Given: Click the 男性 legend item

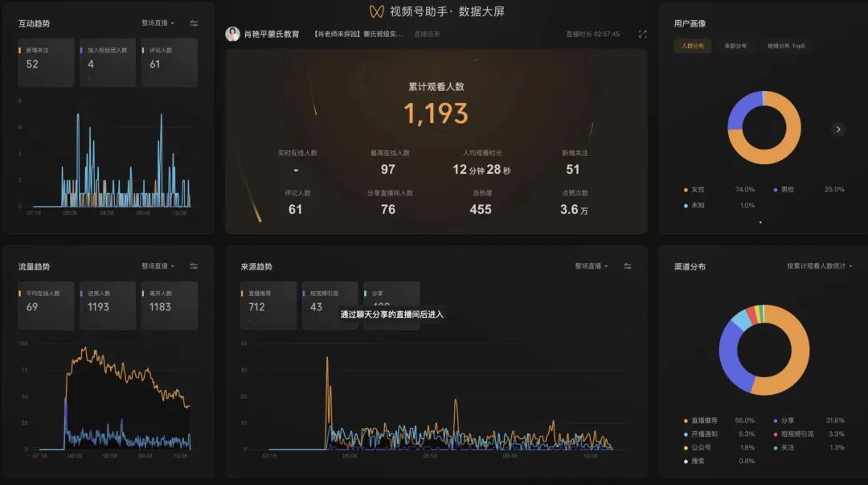Looking at the screenshot, I should click(x=784, y=190).
